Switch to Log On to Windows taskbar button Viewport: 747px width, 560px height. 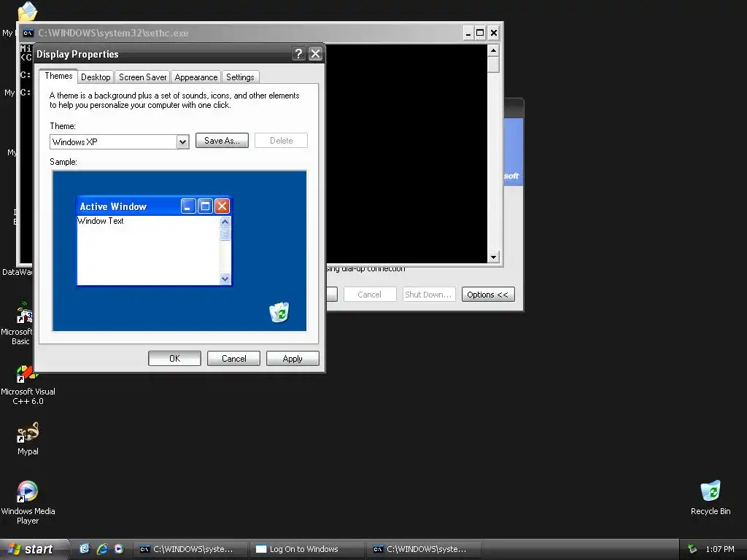tap(308, 549)
